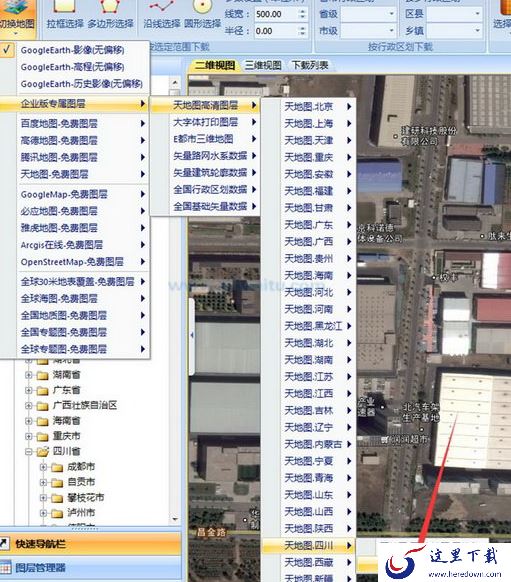Expand the 海南省 tree node
511x582 pixels.
click(x=29, y=421)
